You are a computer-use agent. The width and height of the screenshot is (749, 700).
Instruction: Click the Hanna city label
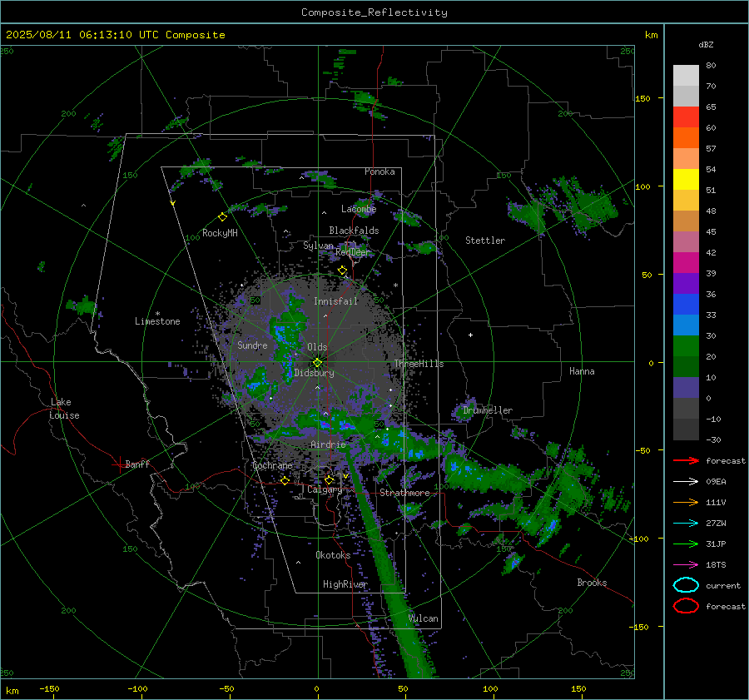582,371
